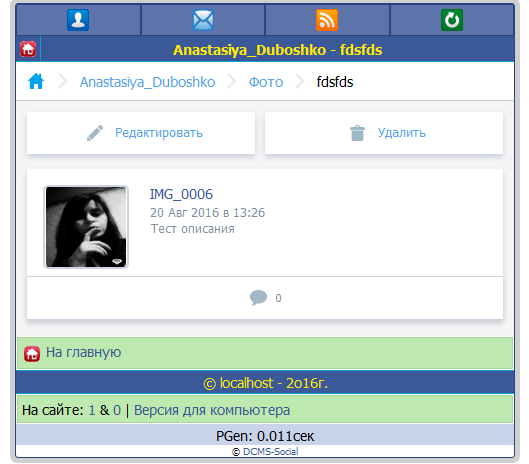Viewport: 529px width, 464px height.
Task: Click the online users count 1
Action: pos(92,410)
